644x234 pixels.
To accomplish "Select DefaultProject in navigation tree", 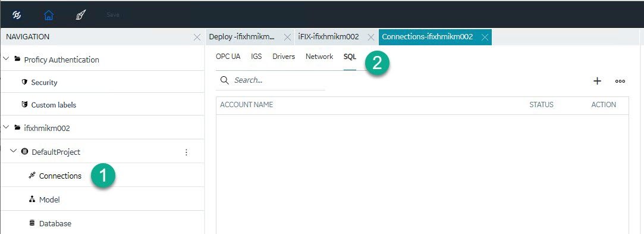I will pyautogui.click(x=56, y=152).
